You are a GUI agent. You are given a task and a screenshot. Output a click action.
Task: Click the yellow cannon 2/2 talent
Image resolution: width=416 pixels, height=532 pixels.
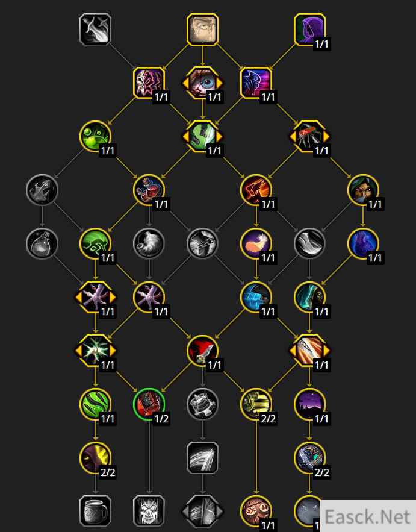click(x=256, y=404)
